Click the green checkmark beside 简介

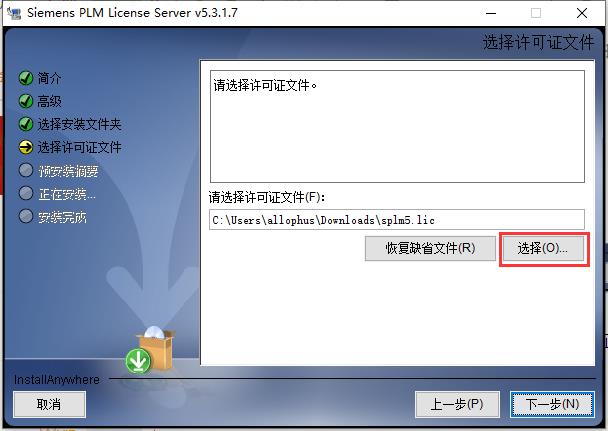pyautogui.click(x=26, y=78)
